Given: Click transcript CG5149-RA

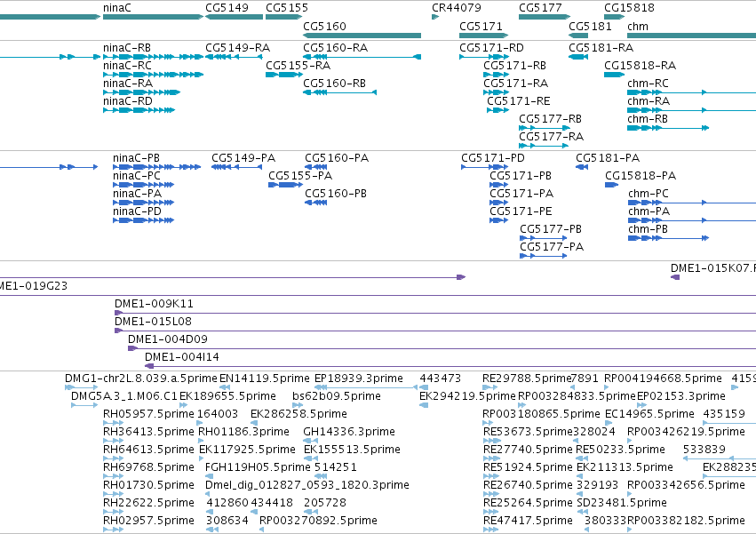Looking at the screenshot, I should click(x=238, y=48).
